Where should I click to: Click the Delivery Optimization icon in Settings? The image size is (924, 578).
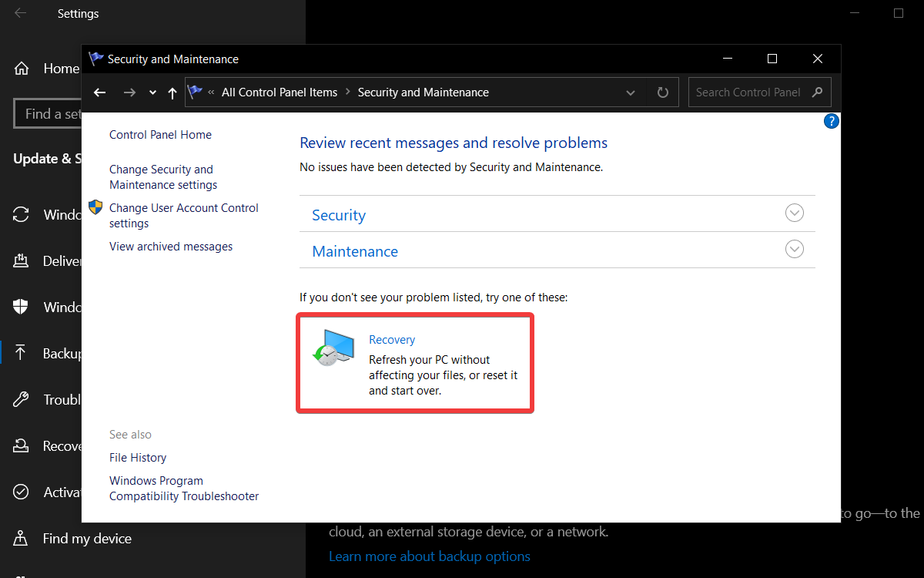click(x=22, y=260)
